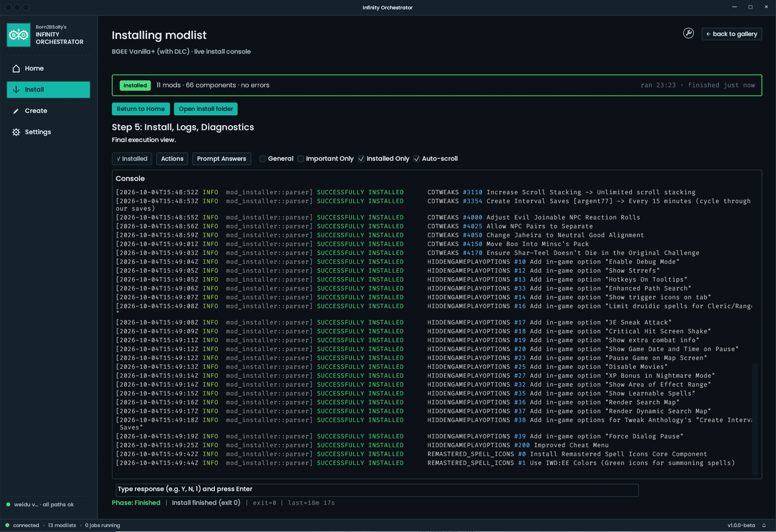Click the "Install finished (exit 0)" text
The image size is (776, 532).
[206, 503]
